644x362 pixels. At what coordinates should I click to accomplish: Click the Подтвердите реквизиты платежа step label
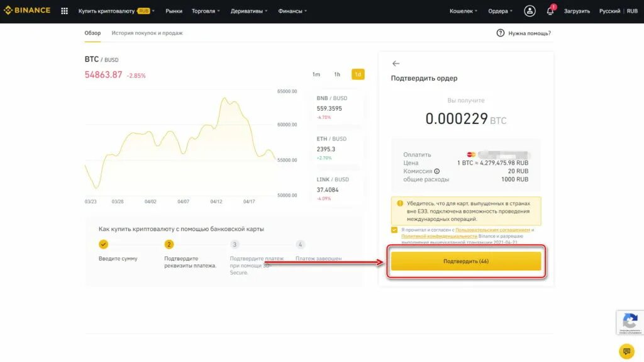tap(190, 262)
